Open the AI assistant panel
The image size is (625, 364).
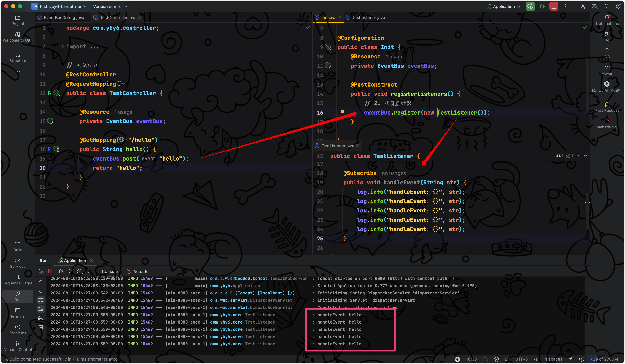[607, 37]
